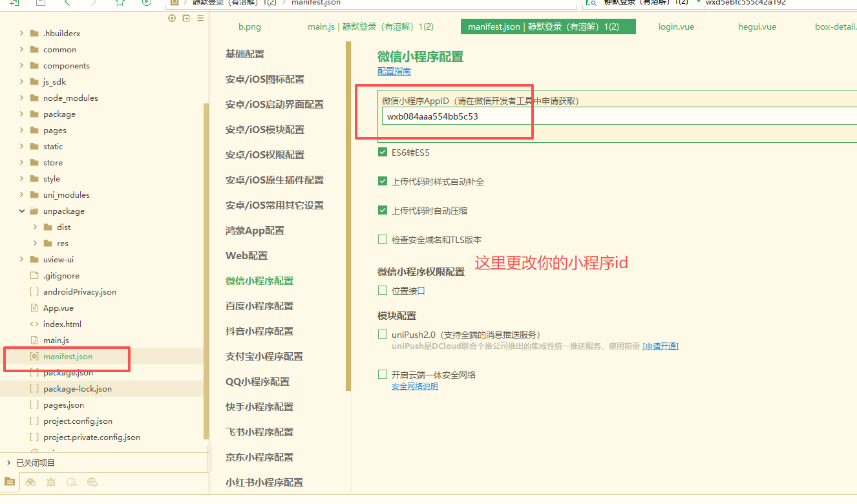
Task: Expand the 已关闭项目 section
Action: click(x=8, y=463)
